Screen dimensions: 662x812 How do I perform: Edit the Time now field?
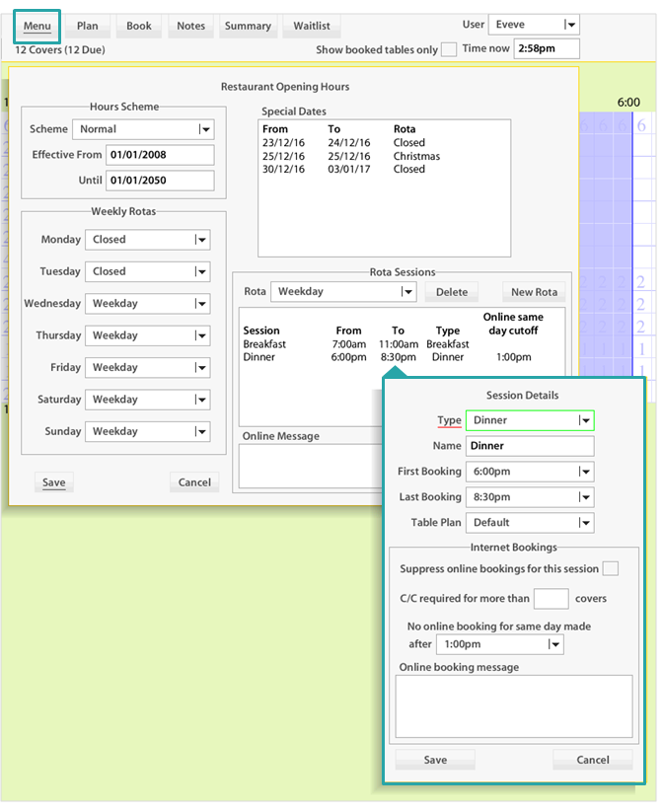546,48
